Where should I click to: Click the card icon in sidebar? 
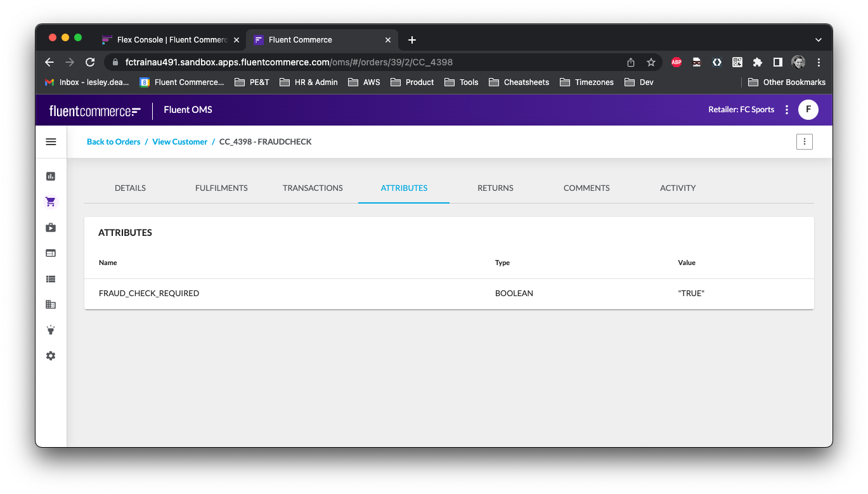tap(51, 253)
